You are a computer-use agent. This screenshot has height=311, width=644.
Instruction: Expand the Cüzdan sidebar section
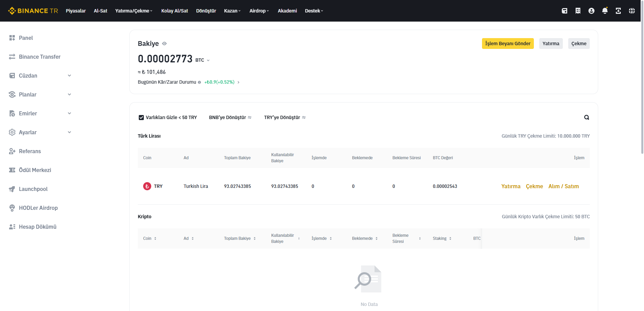(x=69, y=76)
